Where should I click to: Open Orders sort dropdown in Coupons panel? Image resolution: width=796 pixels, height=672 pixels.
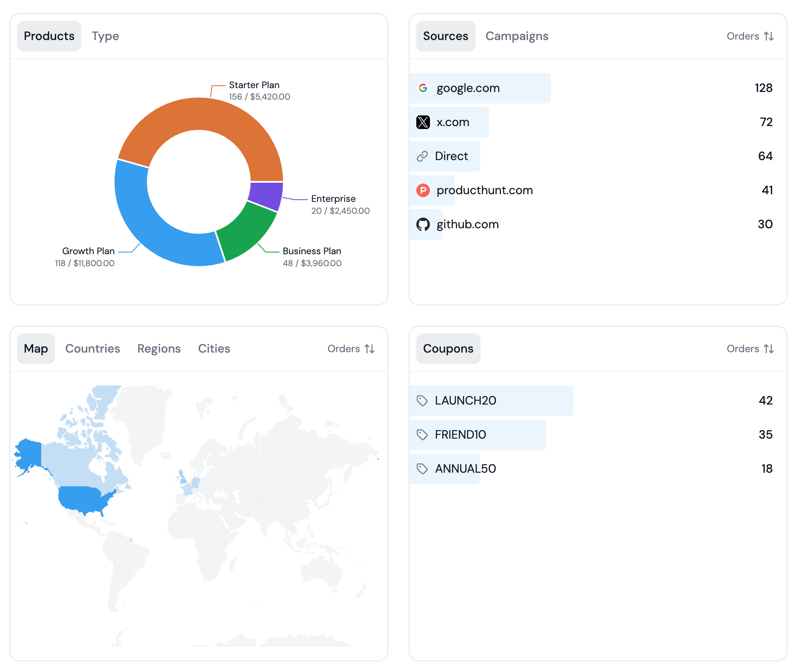(750, 349)
